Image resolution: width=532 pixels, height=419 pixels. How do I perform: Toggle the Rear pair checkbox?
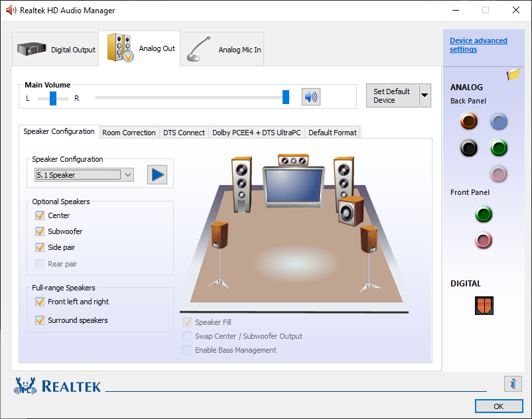pyautogui.click(x=40, y=264)
